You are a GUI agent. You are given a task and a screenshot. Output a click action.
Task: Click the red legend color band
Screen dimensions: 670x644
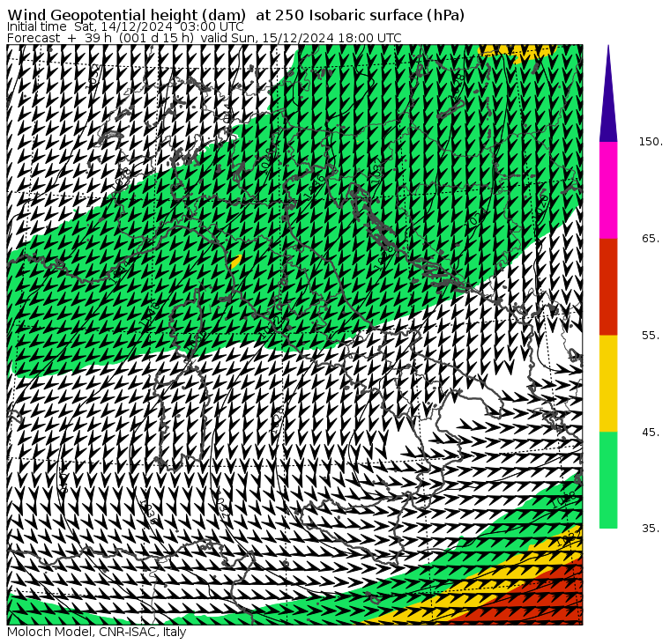click(608, 286)
